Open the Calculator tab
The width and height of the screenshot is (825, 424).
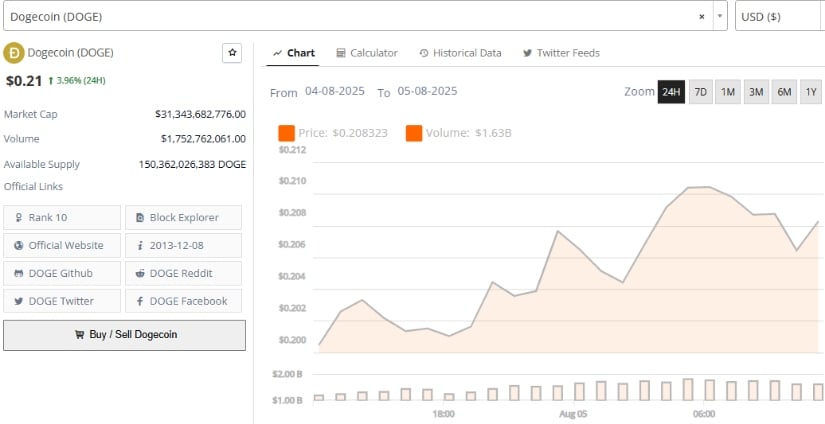(x=367, y=53)
